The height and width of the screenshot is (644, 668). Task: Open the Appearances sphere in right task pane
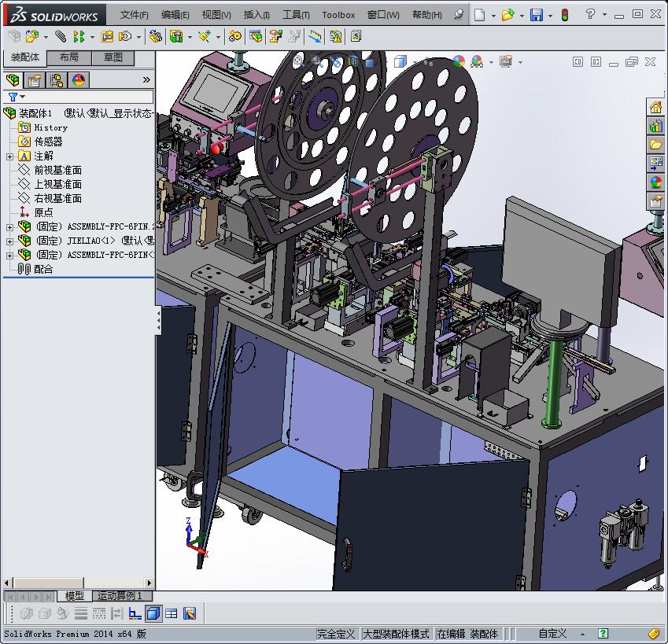pos(655,182)
